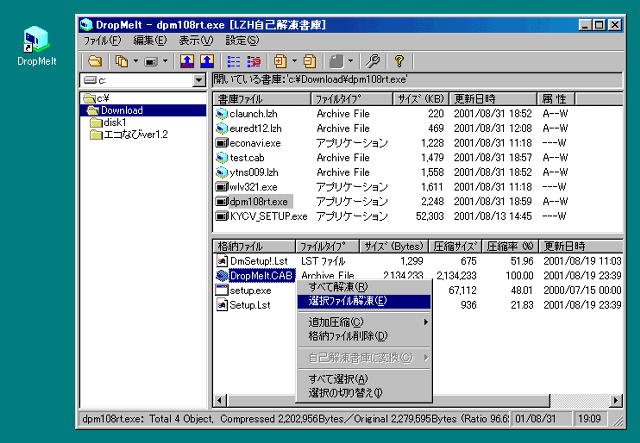
Task: Sort upper list by サイズ(KB) header
Action: (x=420, y=99)
